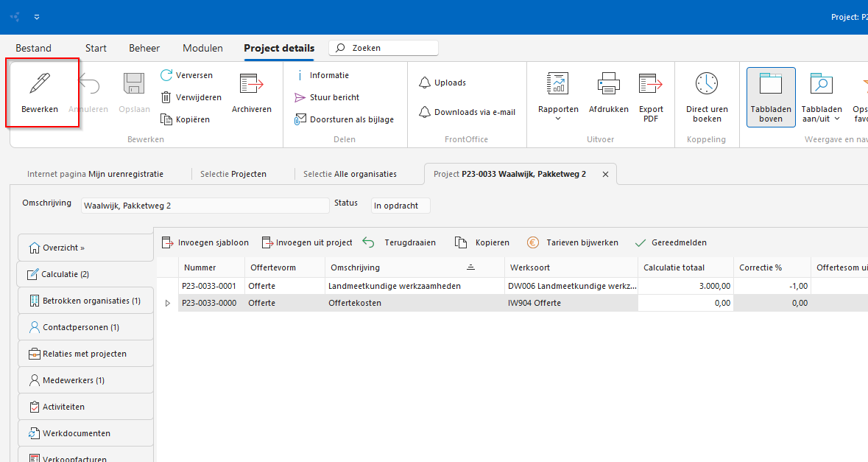The width and height of the screenshot is (868, 462).
Task: Click the Terugdraaien revert button
Action: tap(399, 242)
